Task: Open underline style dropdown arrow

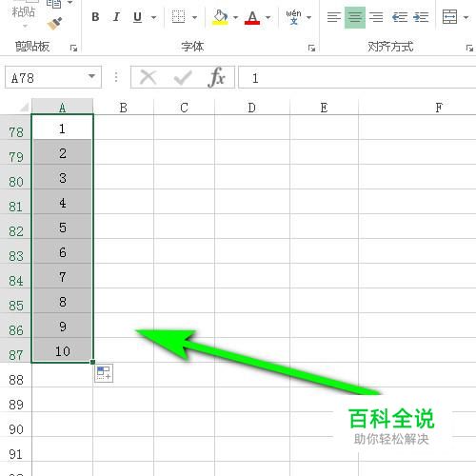Action: coord(153,17)
